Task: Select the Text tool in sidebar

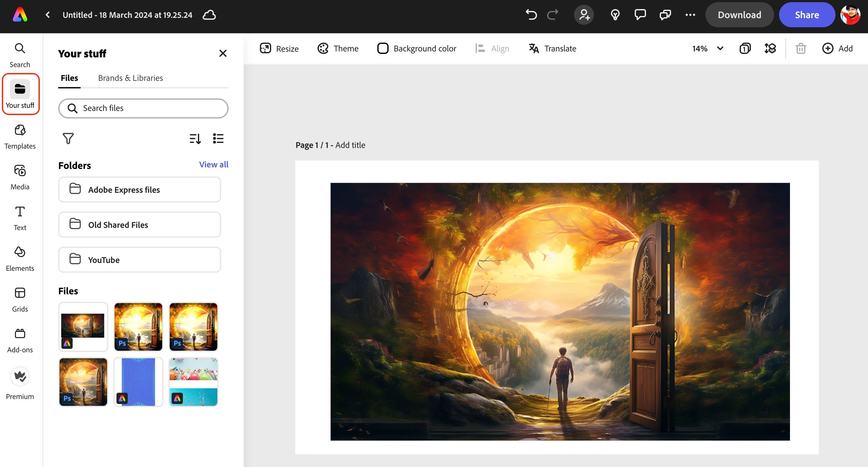Action: (x=20, y=218)
